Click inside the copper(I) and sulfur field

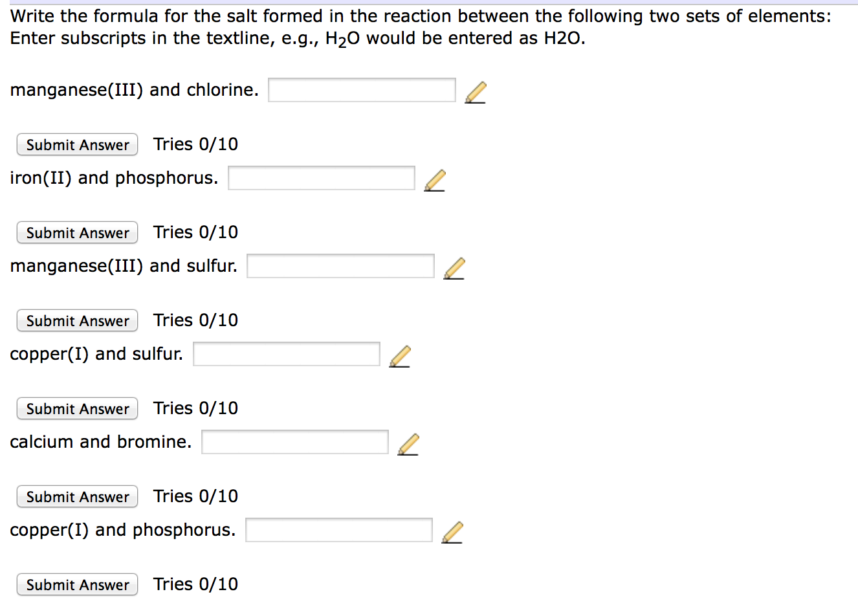click(286, 354)
